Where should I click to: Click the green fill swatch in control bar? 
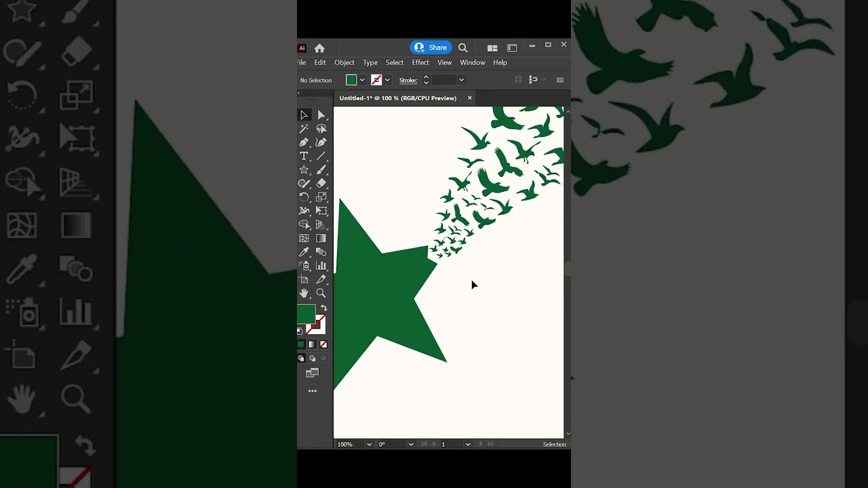[351, 80]
